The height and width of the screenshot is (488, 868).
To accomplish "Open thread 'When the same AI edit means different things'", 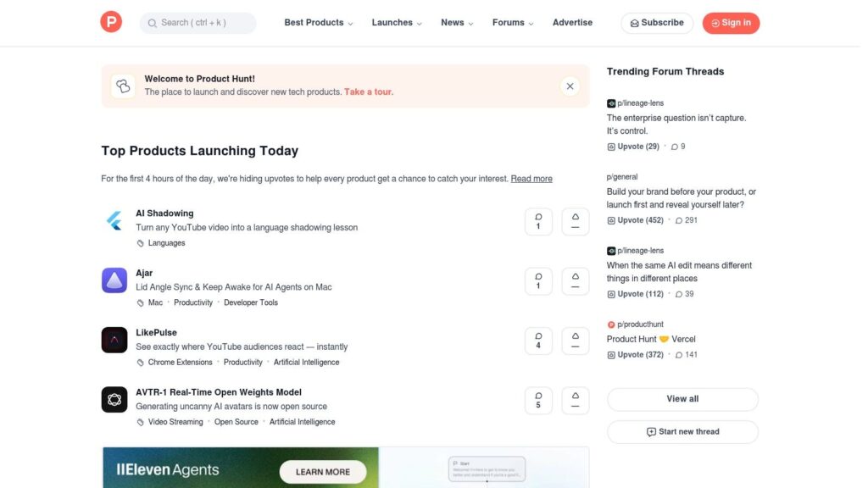I will click(x=679, y=272).
